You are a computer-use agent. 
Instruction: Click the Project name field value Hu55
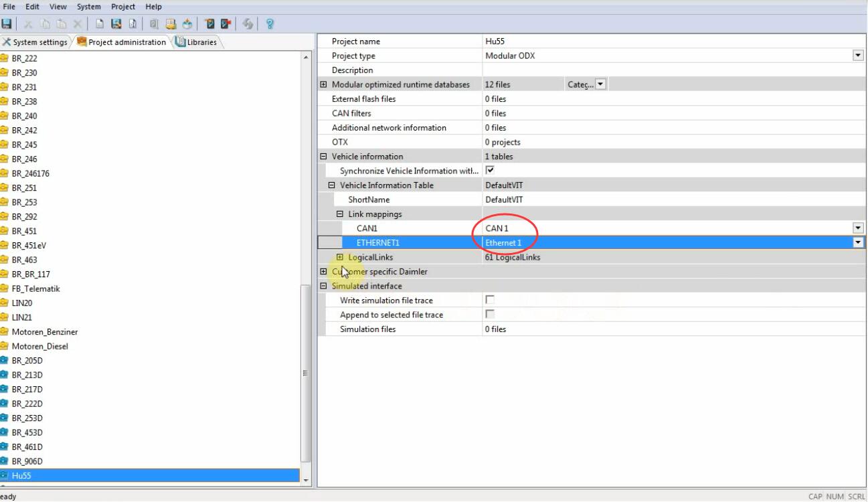point(495,41)
